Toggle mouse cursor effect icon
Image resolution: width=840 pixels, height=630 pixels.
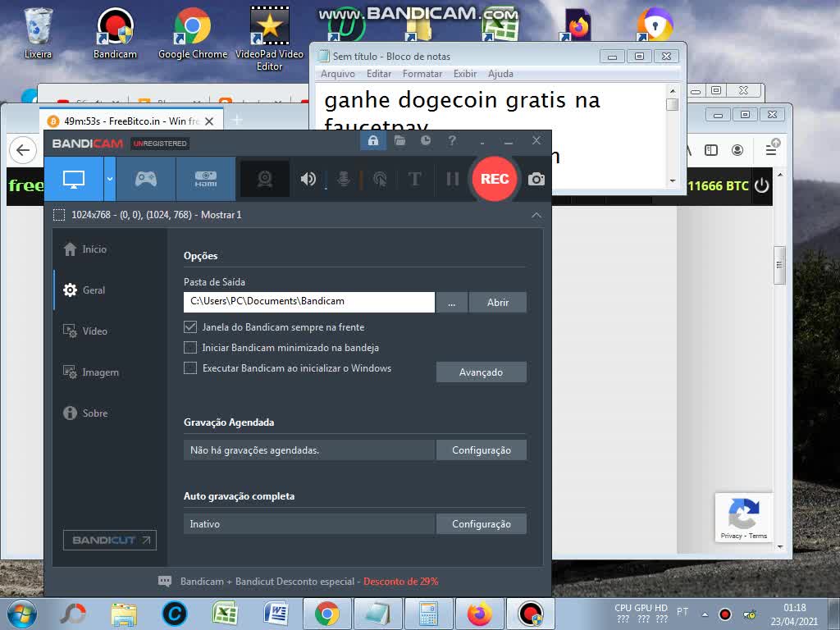pos(380,179)
